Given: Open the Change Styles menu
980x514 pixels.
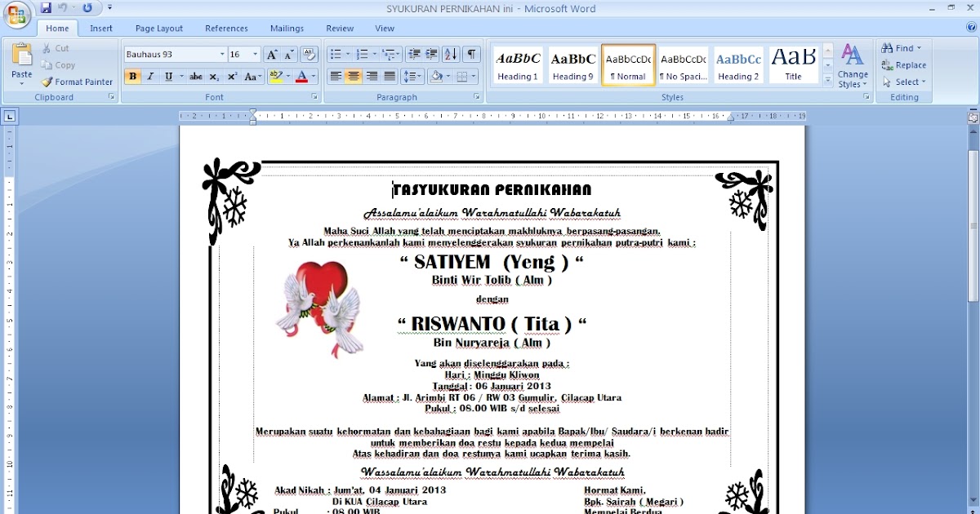Looking at the screenshot, I should pyautogui.click(x=853, y=67).
